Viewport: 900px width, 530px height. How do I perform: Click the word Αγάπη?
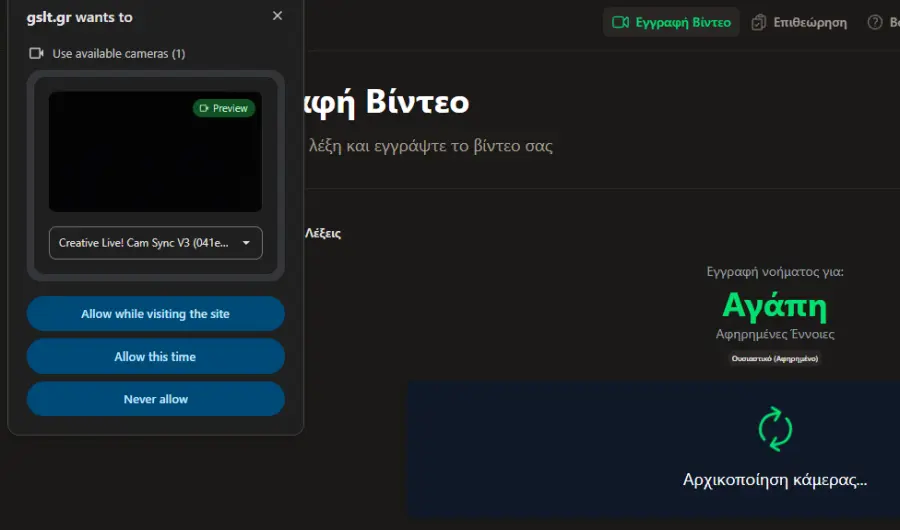(x=775, y=305)
